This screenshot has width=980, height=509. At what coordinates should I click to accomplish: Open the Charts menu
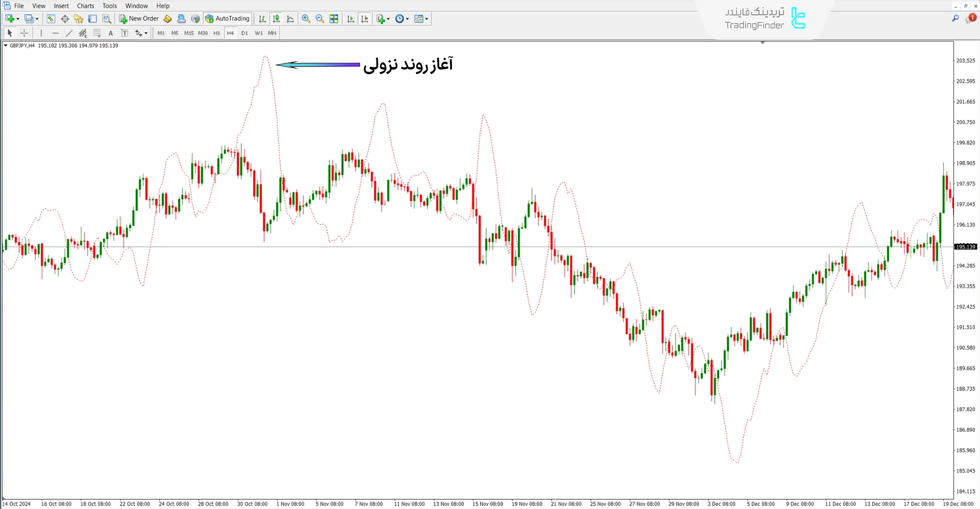85,6
